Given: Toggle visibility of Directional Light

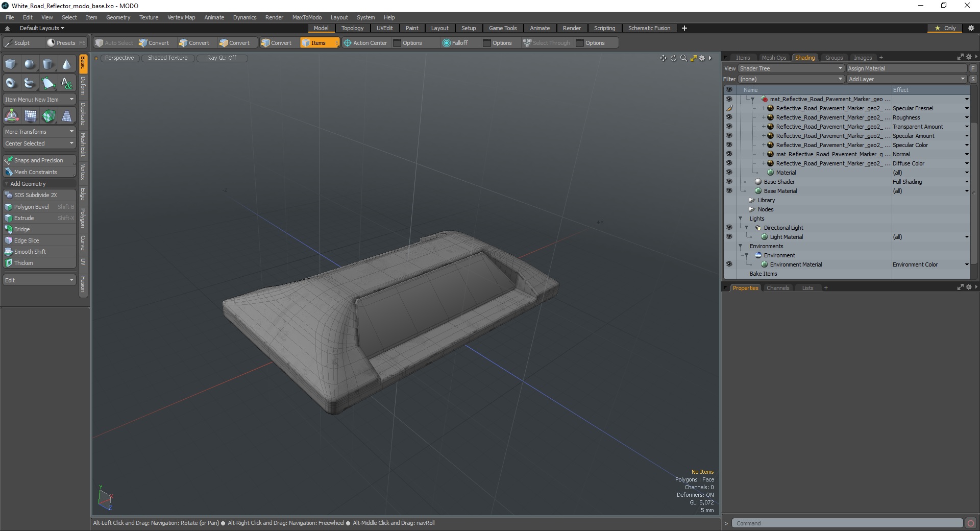Looking at the screenshot, I should click(x=729, y=228).
